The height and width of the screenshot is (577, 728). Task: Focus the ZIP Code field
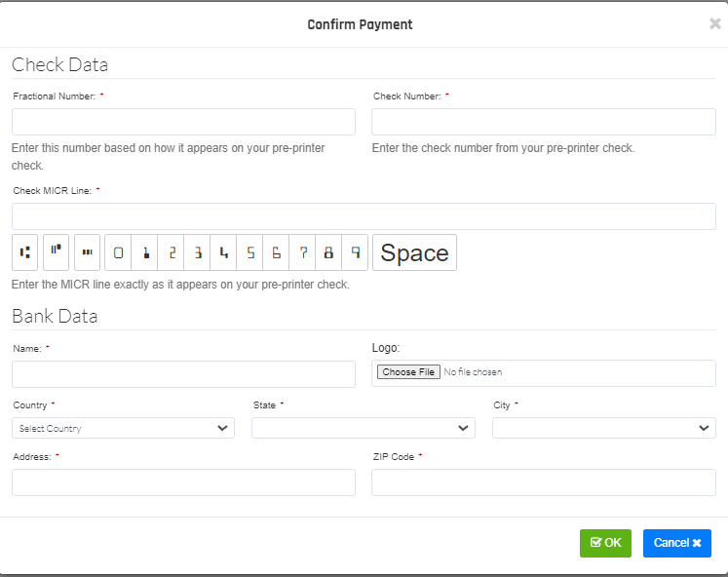(x=544, y=482)
